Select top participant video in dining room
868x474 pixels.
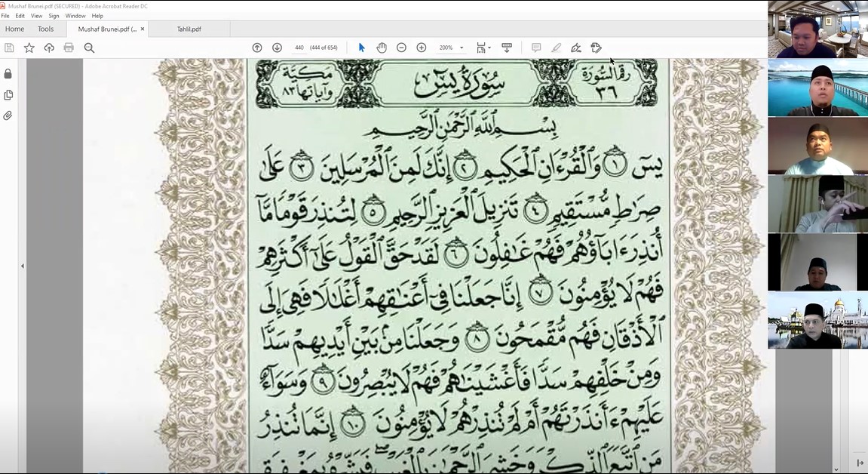[x=817, y=29]
